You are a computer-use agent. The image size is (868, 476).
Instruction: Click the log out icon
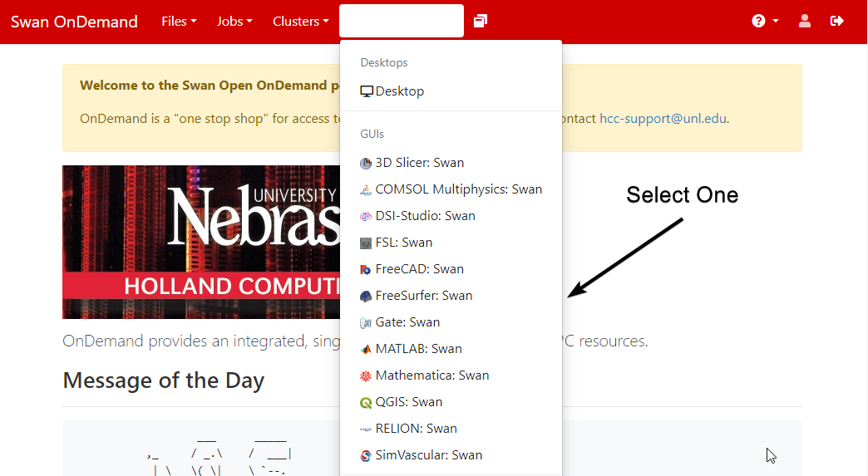click(837, 21)
